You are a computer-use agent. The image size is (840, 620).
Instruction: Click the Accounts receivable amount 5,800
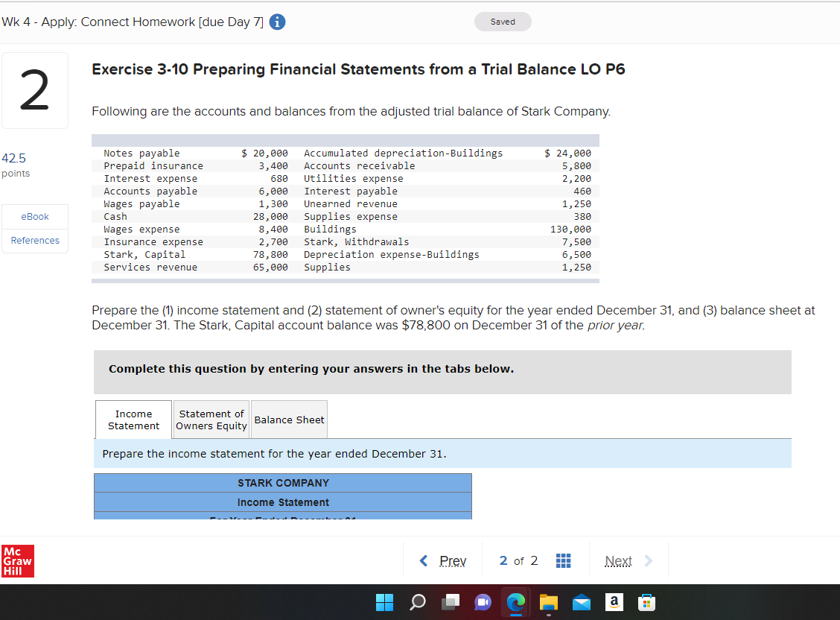coord(576,166)
